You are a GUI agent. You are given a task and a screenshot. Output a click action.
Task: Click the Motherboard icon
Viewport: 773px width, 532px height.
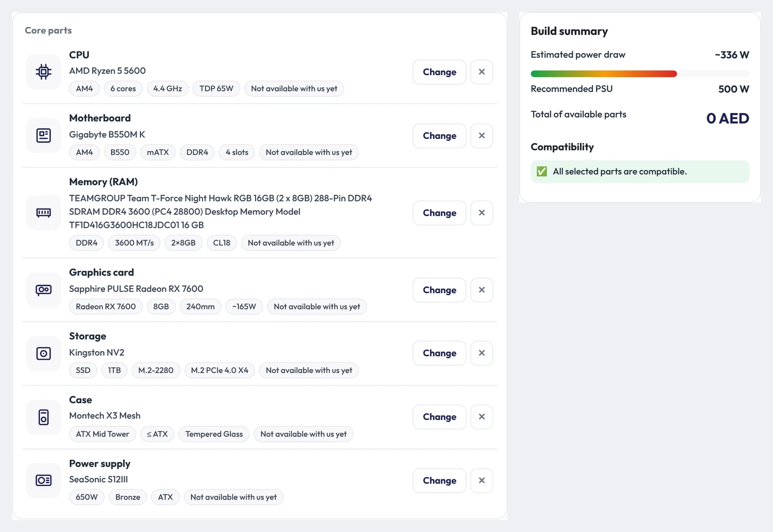[44, 135]
